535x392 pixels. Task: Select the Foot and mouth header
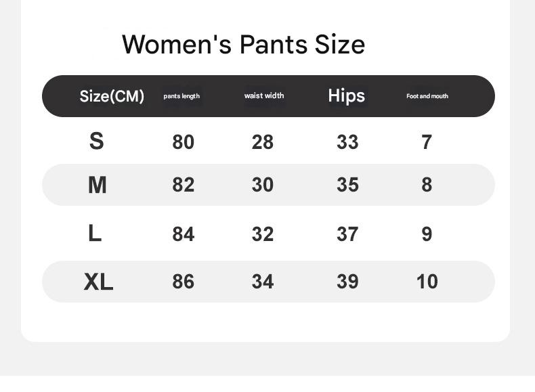click(x=427, y=96)
